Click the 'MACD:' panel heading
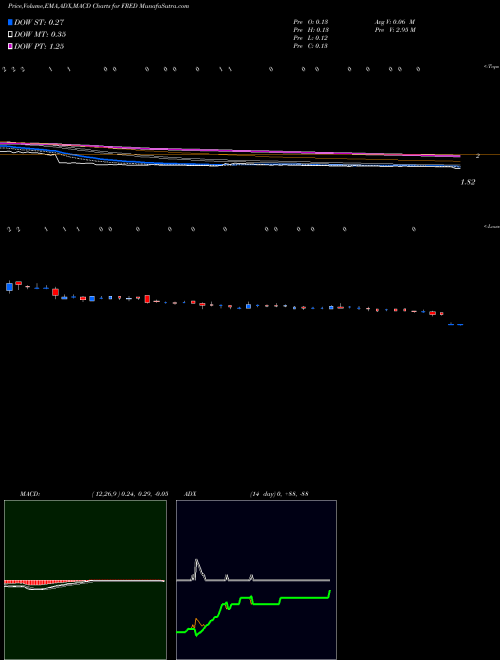Screen dimensions: 500x660 click(x=30, y=494)
